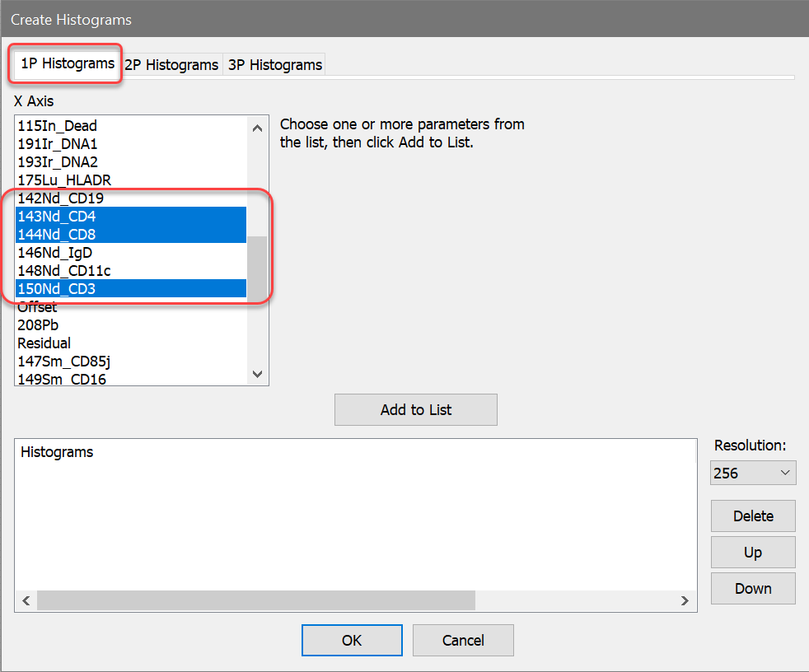Screen dimensions: 809x672
Task: Choose 148Nd_CD11c parameter
Action: (x=64, y=271)
